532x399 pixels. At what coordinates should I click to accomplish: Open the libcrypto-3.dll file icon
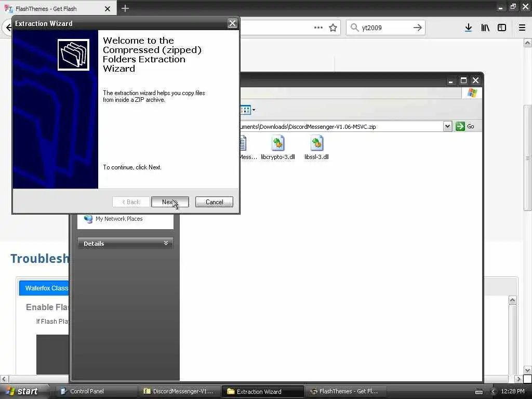277,143
